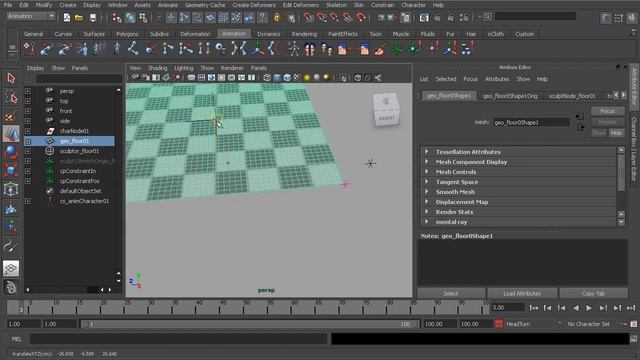Click the Snap to Grids magnet icon
Screen dimensions: 640x360
coord(309,18)
